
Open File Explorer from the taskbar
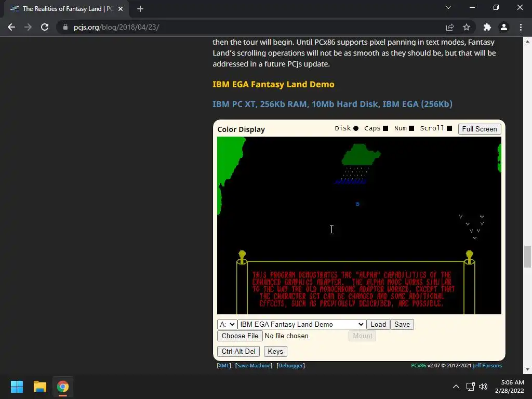pos(39,387)
